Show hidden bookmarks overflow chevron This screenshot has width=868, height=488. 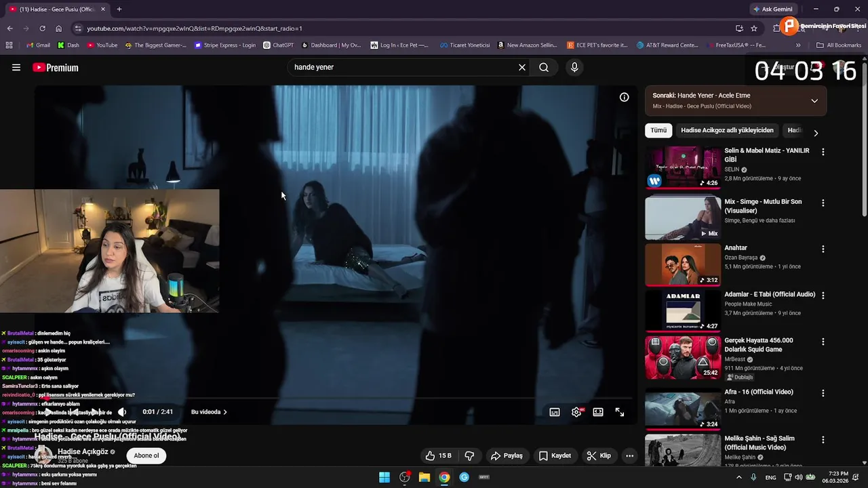click(x=798, y=45)
